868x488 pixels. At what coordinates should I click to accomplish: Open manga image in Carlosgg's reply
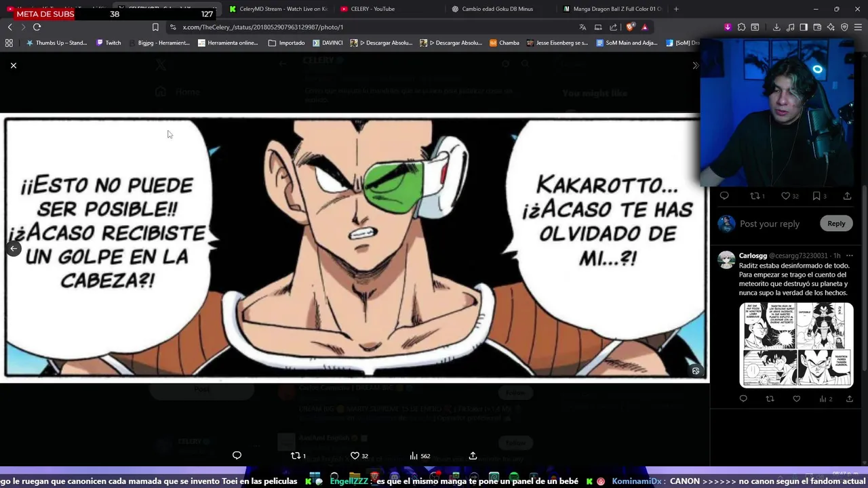pyautogui.click(x=796, y=344)
